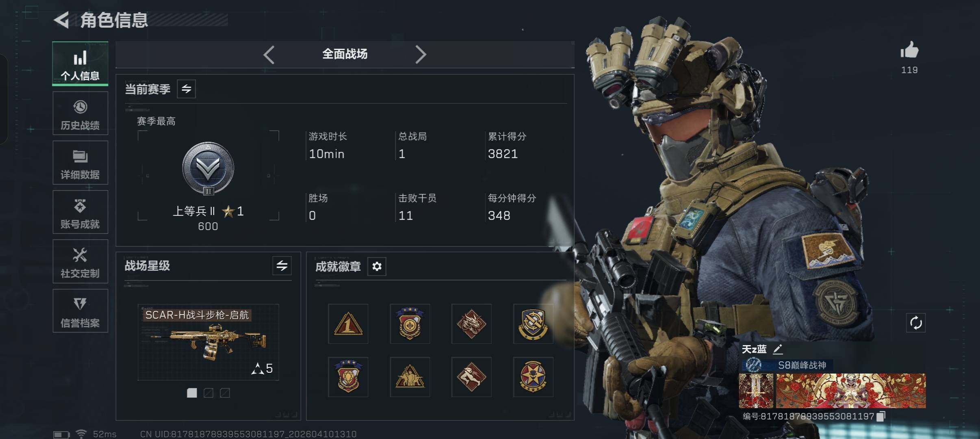The width and height of the screenshot is (980, 439).
Task: Open the 全面战场 mode selector
Action: tap(345, 54)
